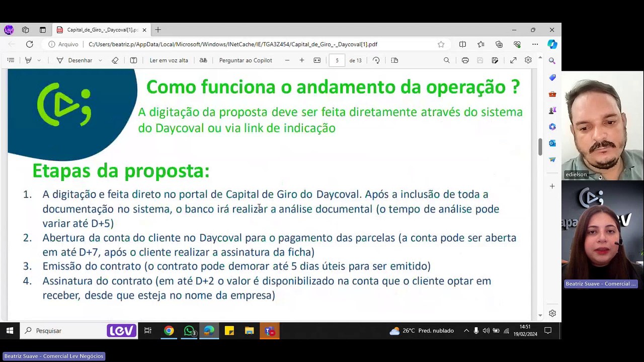Fit PDF page to width
This screenshot has width=644, height=362.
click(x=317, y=60)
